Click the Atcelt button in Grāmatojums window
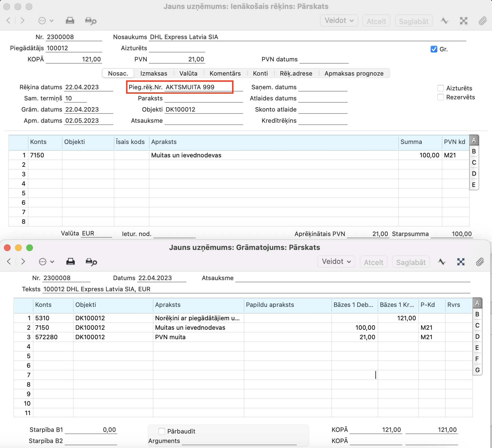This screenshot has height=448, width=492. click(373, 262)
